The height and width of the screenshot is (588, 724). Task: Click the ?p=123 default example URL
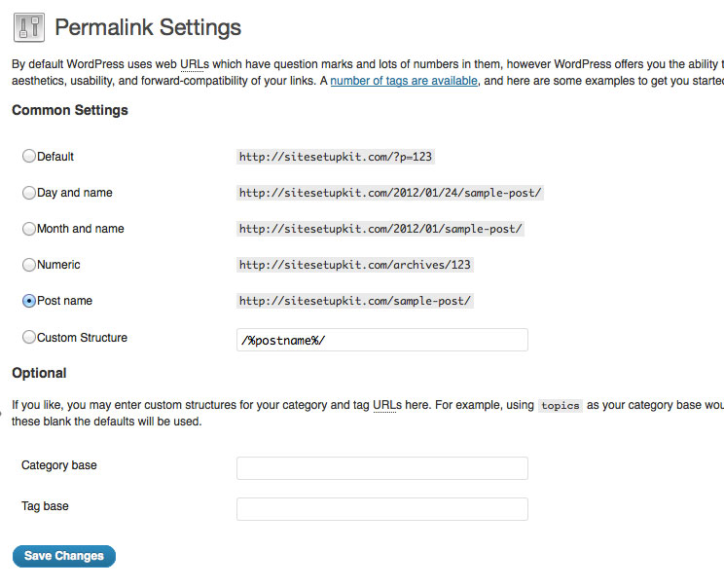tap(335, 157)
